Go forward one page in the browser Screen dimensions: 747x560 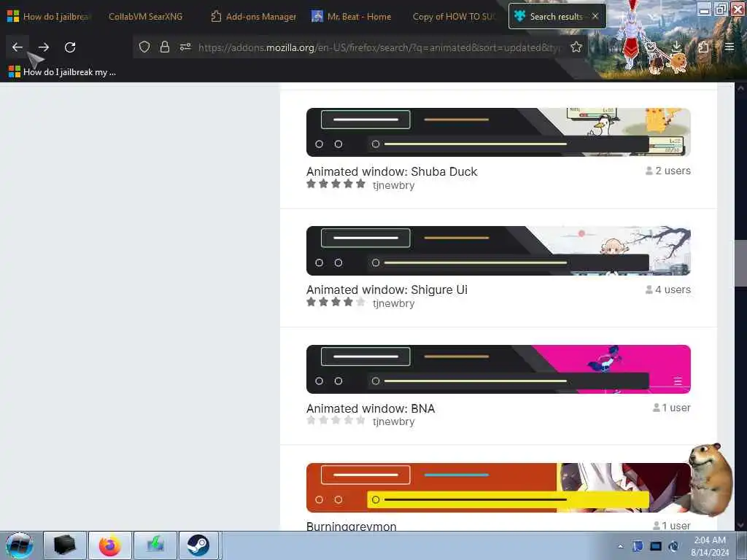click(x=44, y=47)
